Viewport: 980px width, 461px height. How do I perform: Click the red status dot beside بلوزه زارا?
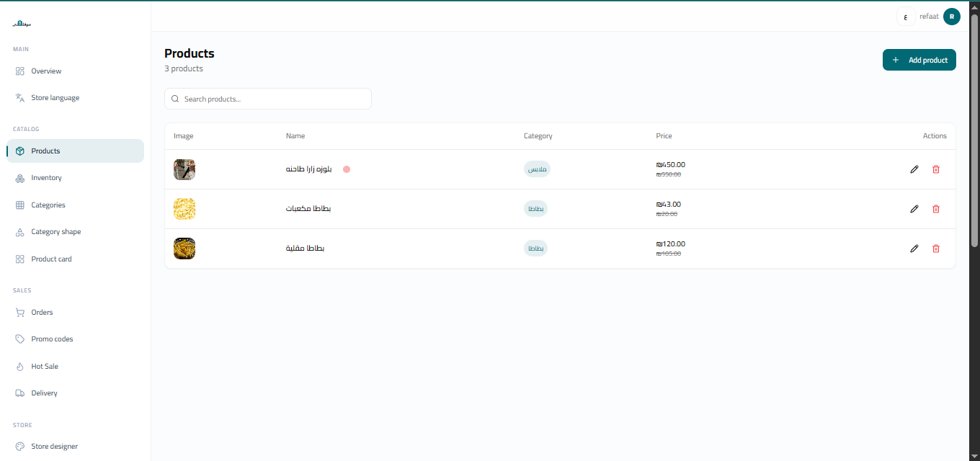coord(347,169)
